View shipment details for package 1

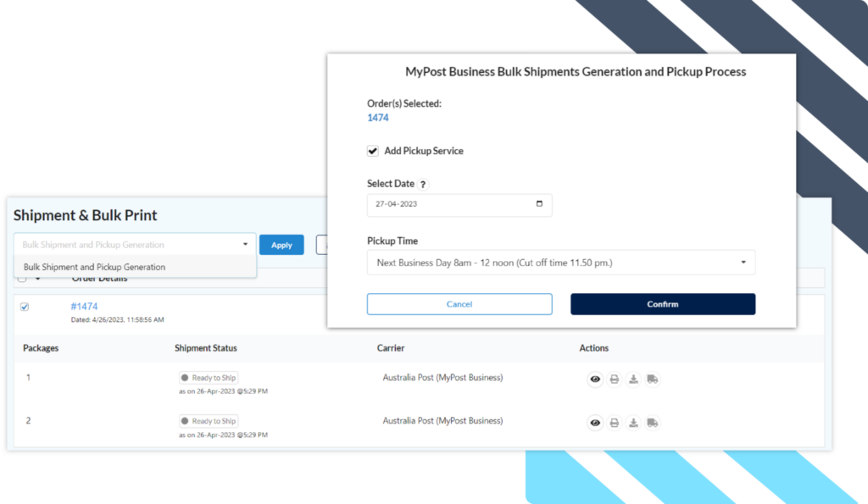(595, 379)
